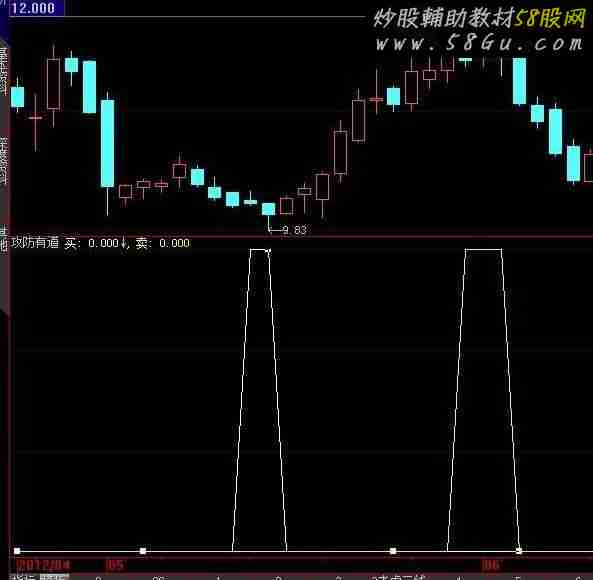Select the leftmost white square on indicator baseline
Viewport: 593px width, 580px height.
click(17, 551)
